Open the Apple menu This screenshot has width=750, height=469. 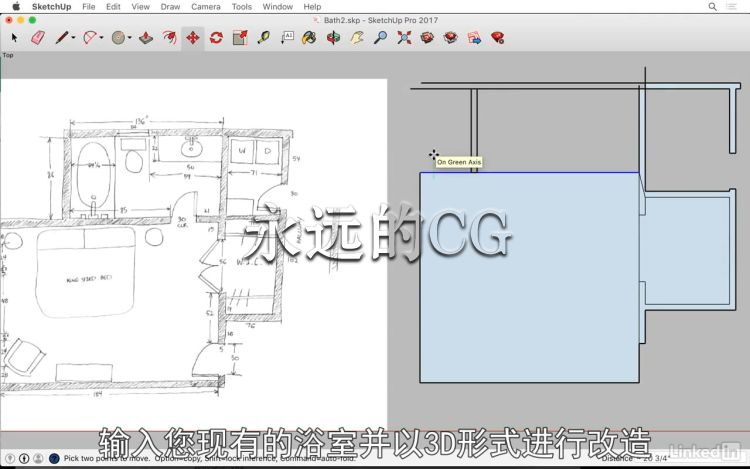16,6
